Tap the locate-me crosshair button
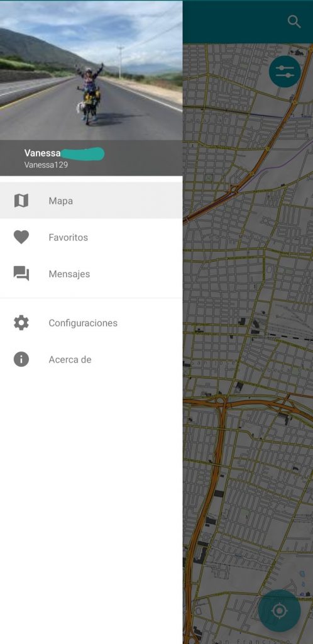Screen dimensions: 313x644 tap(279, 611)
